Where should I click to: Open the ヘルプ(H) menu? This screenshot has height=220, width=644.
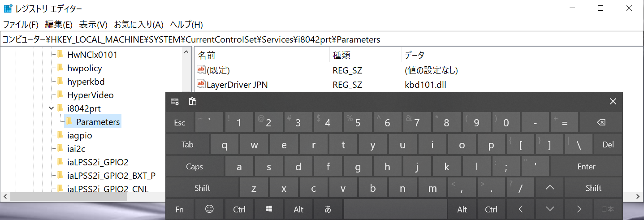tap(186, 24)
